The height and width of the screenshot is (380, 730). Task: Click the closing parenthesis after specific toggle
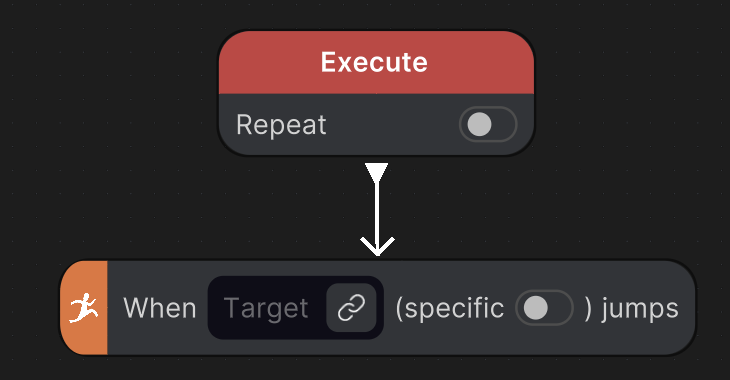tap(588, 308)
